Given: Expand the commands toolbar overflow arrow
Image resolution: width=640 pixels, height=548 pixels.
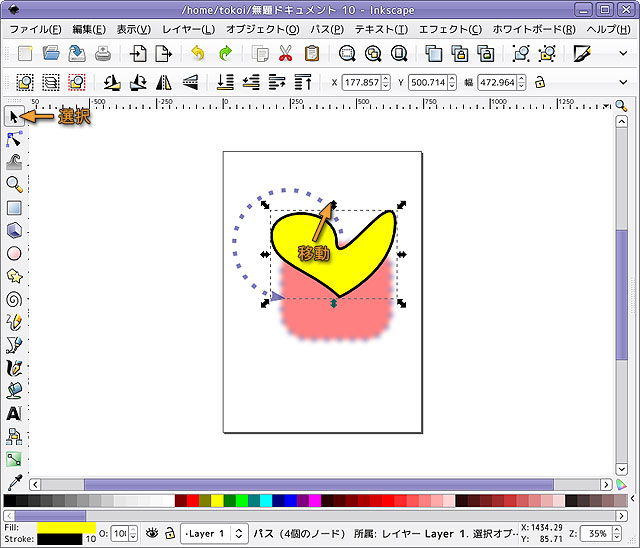Looking at the screenshot, I should [625, 54].
